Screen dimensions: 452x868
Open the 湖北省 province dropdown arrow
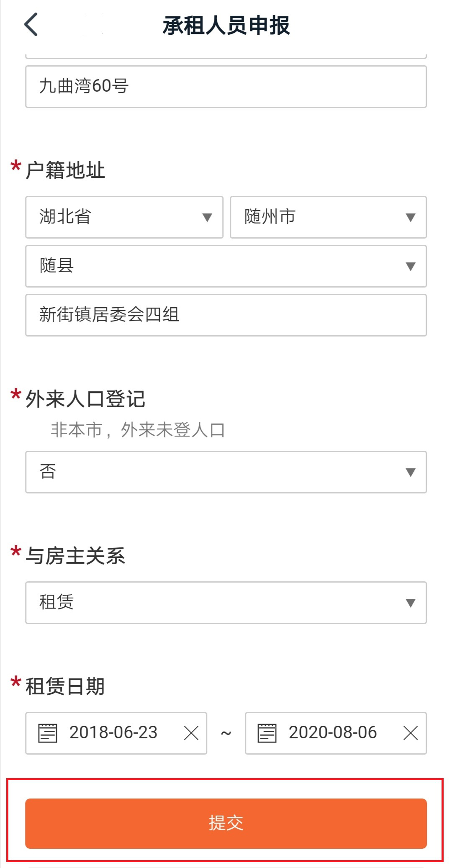click(x=207, y=217)
